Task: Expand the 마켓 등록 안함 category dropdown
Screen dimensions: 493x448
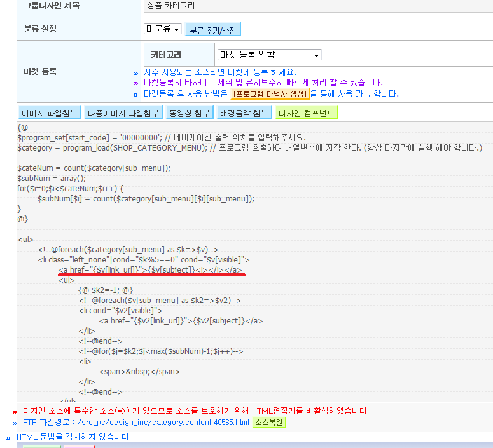Action: tap(270, 55)
